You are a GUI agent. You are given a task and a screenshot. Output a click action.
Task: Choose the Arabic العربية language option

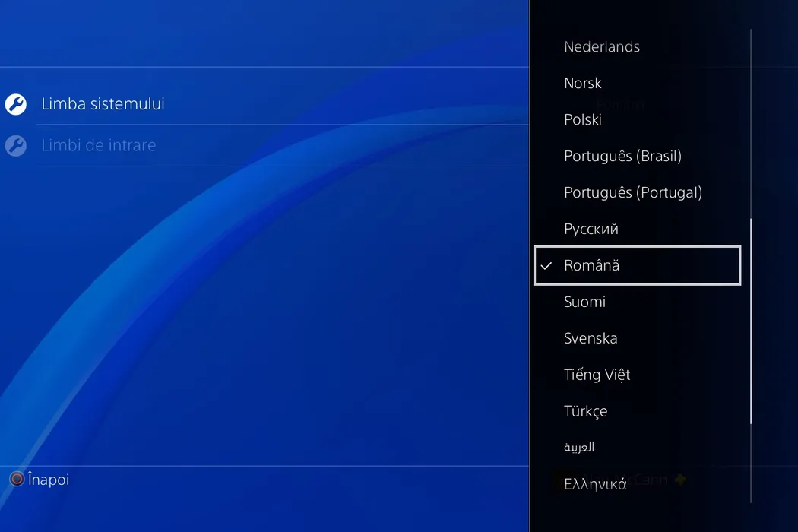point(578,448)
